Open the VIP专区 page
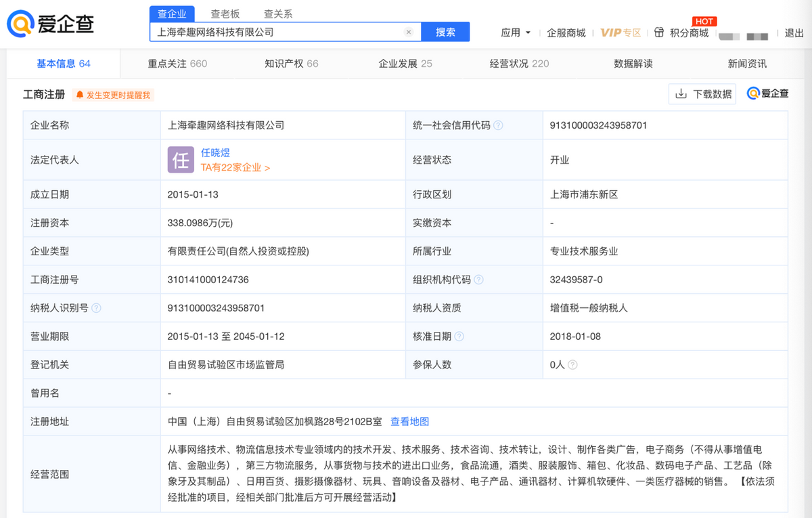812x518 pixels. [x=620, y=32]
